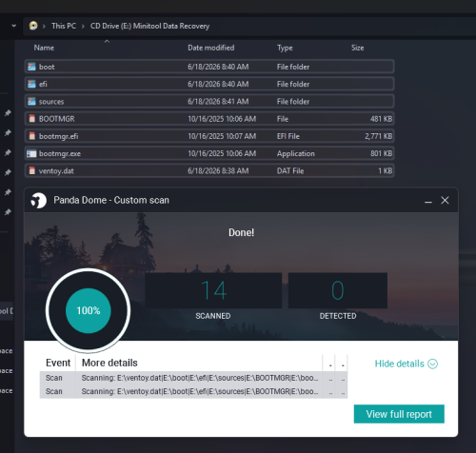Click the Panda Dome logo icon

[x=38, y=201]
